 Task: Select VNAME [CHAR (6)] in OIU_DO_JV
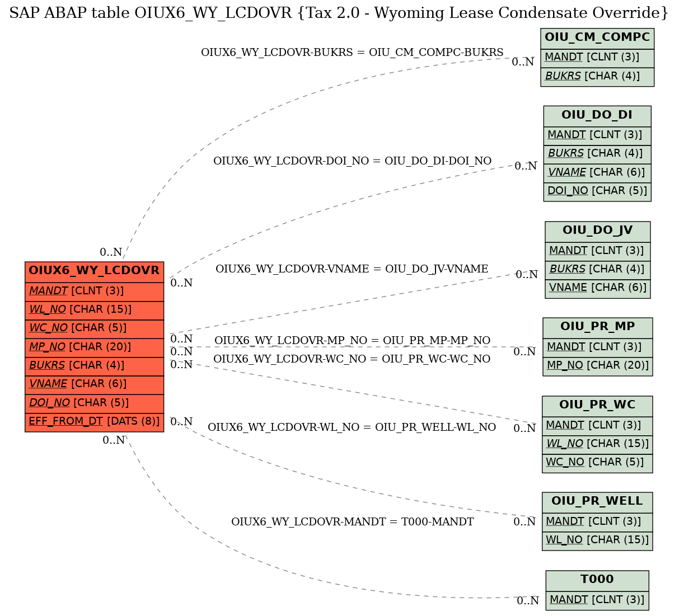click(x=598, y=289)
